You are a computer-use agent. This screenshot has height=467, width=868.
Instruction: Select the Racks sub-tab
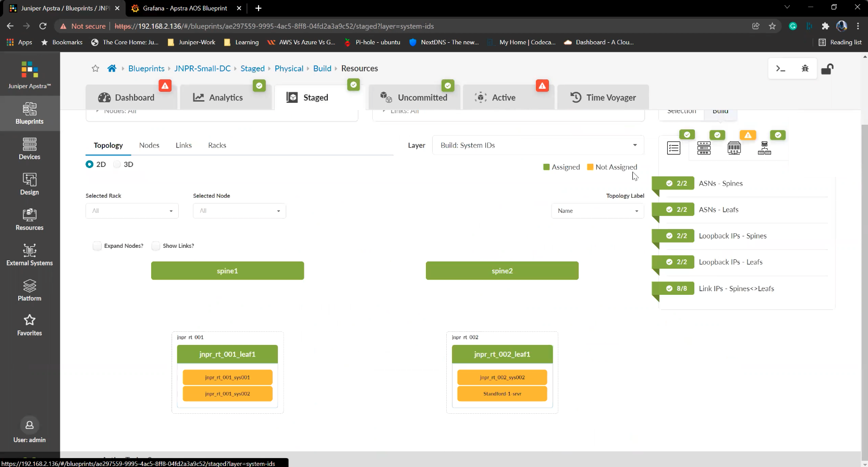click(217, 145)
